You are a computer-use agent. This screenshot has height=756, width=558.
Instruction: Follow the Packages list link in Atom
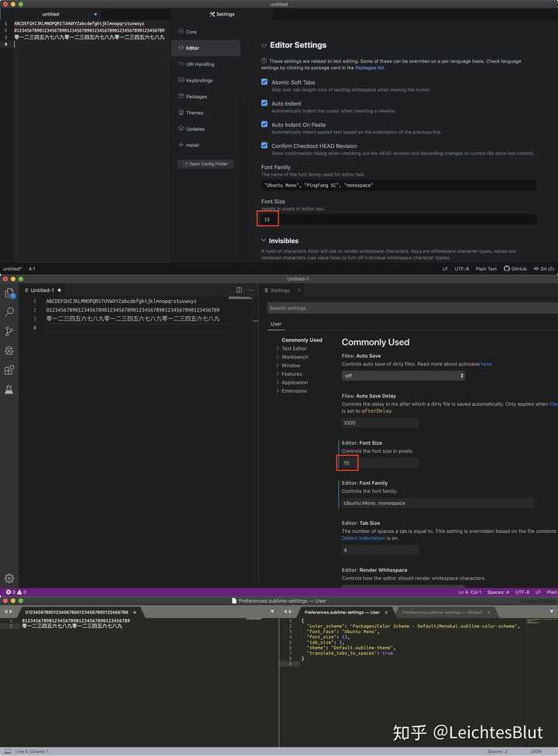click(370, 68)
